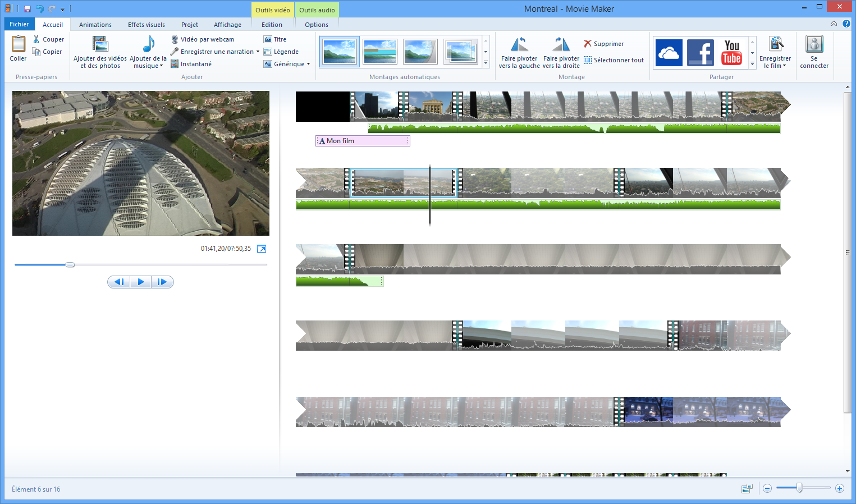Toggle thumbnail size icon in status bar
Image resolution: width=856 pixels, height=504 pixels.
[x=747, y=489]
